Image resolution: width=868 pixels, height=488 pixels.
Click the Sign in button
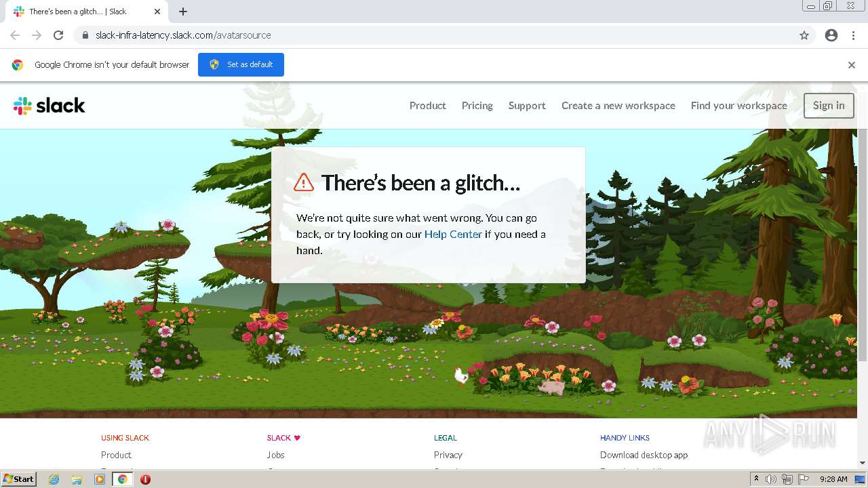(829, 106)
